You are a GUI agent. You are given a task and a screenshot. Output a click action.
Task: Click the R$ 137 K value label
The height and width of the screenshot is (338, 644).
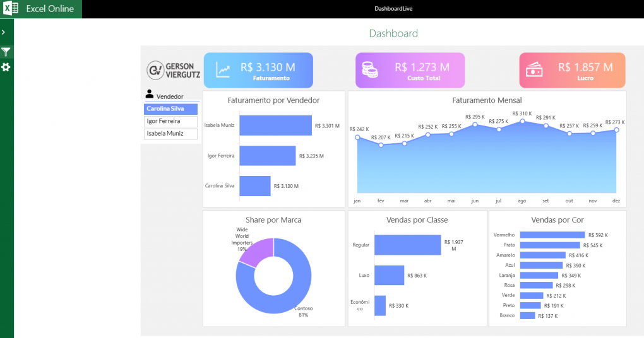(x=548, y=316)
